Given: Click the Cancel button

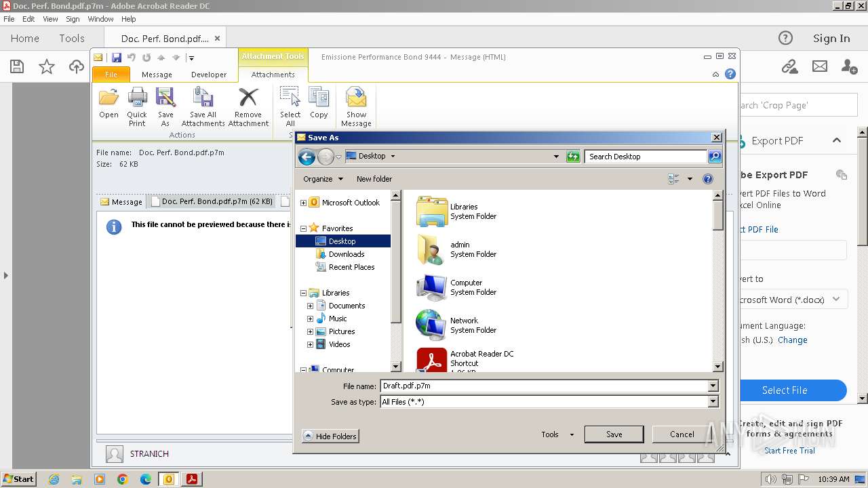Looking at the screenshot, I should pos(682,434).
